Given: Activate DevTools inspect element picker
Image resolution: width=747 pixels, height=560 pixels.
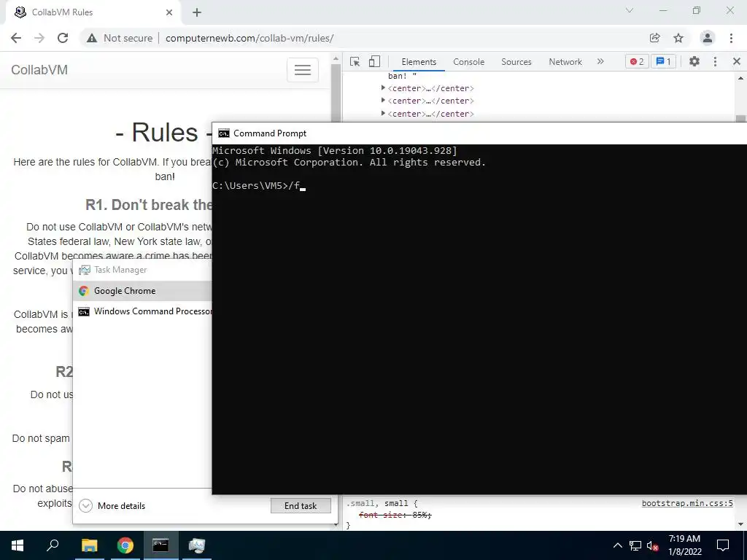Looking at the screenshot, I should [x=355, y=61].
